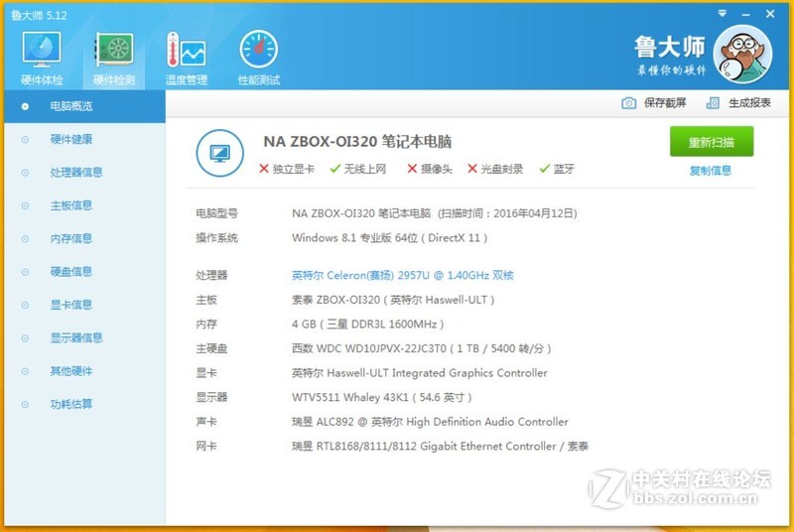Viewport: 794px width, 532px height.
Task: Click the 操作系统 row label
Action: point(216,238)
